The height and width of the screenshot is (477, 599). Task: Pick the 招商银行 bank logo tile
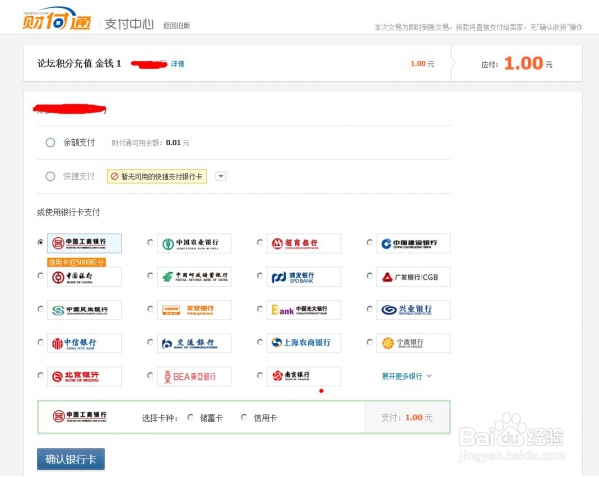tap(304, 243)
